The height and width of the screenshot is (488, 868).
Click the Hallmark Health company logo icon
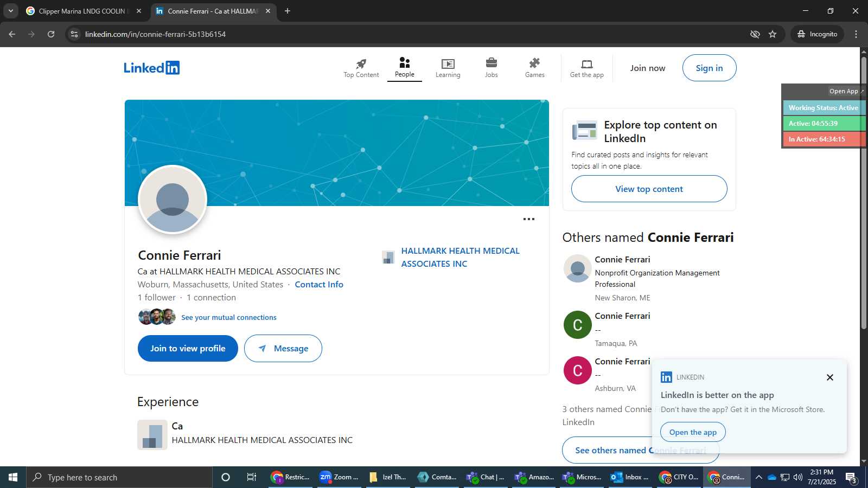point(388,257)
